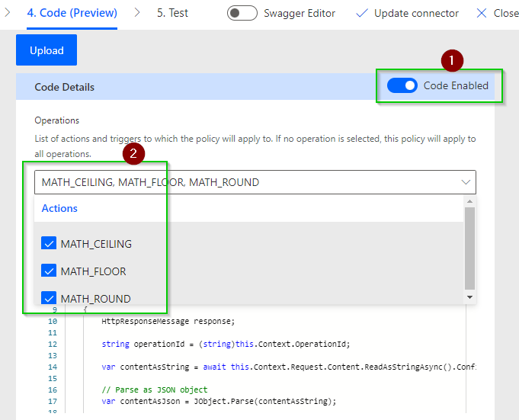Deselect the MATH_ROUND checkbox
The image size is (519, 420).
click(x=49, y=298)
